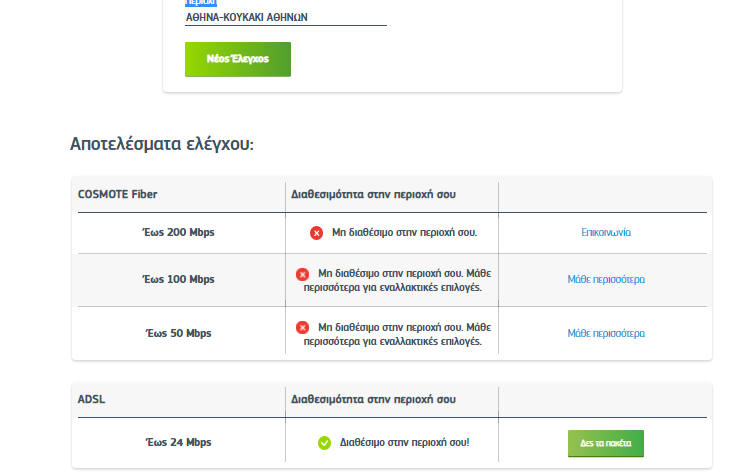Select the Έως 24 Mbps cell
This screenshot has height=475, width=740.
click(x=178, y=442)
